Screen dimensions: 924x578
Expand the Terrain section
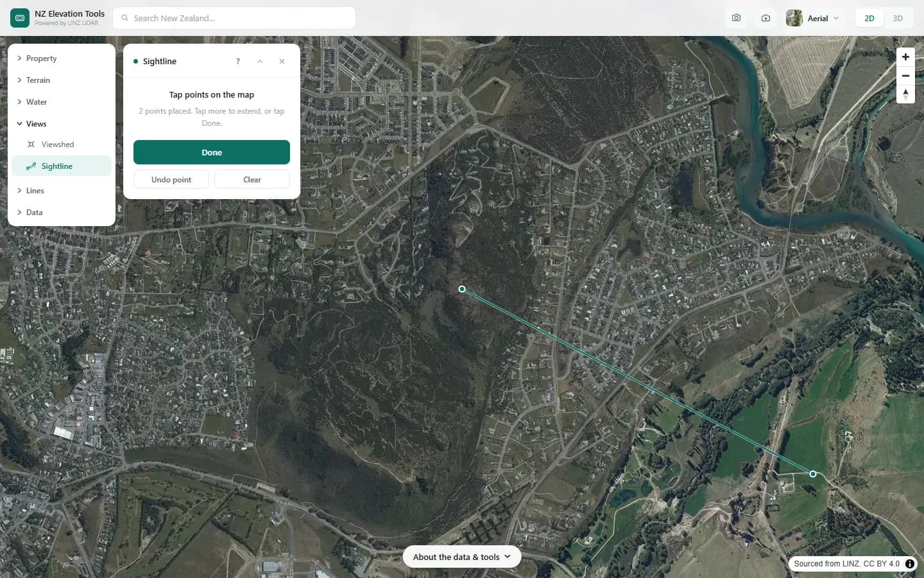coord(62,80)
